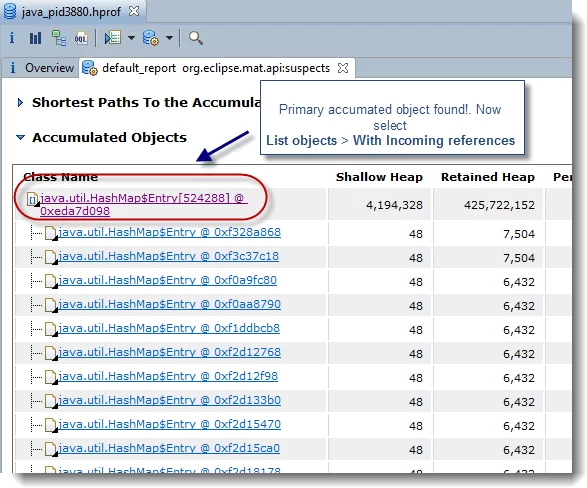Screen dimensions: 587x488
Task: Open HashMap$Entry @ 0xf2d15ca0 link
Action: pyautogui.click(x=169, y=448)
